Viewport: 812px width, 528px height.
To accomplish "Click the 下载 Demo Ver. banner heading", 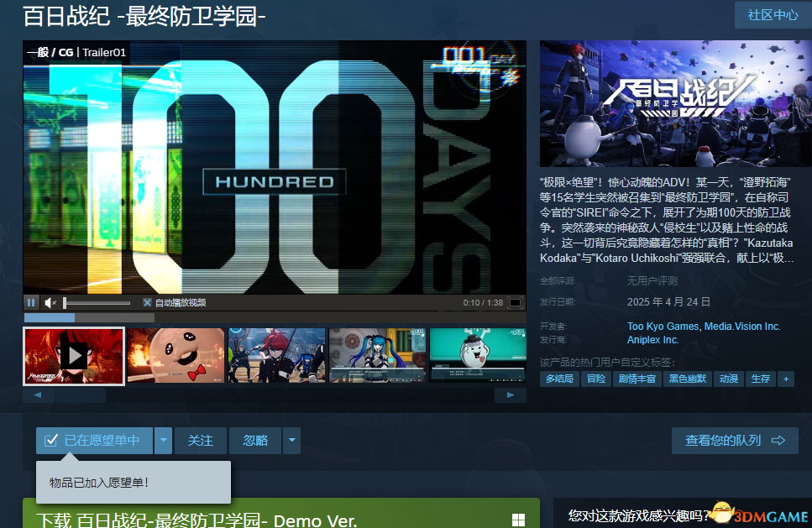I will point(196,520).
